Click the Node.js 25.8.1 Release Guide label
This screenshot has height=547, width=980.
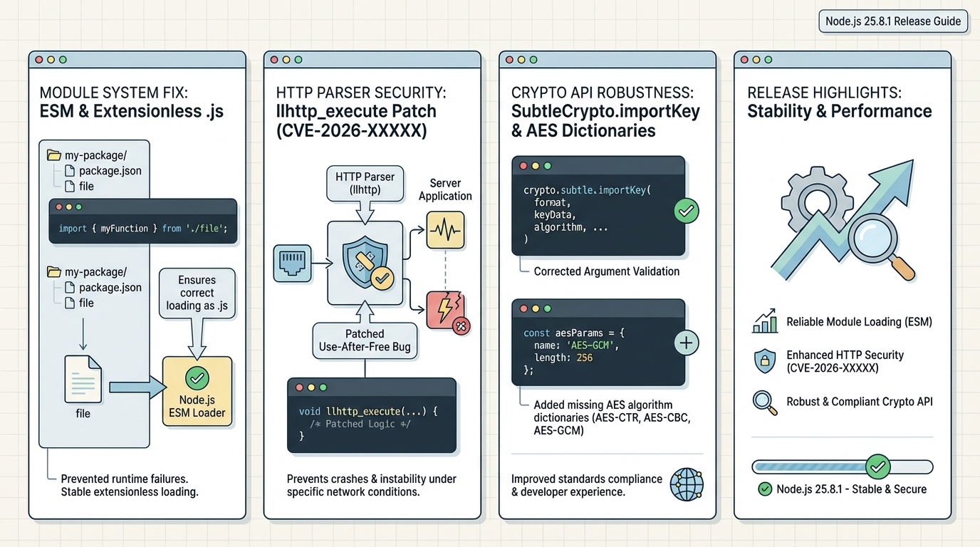tap(893, 21)
